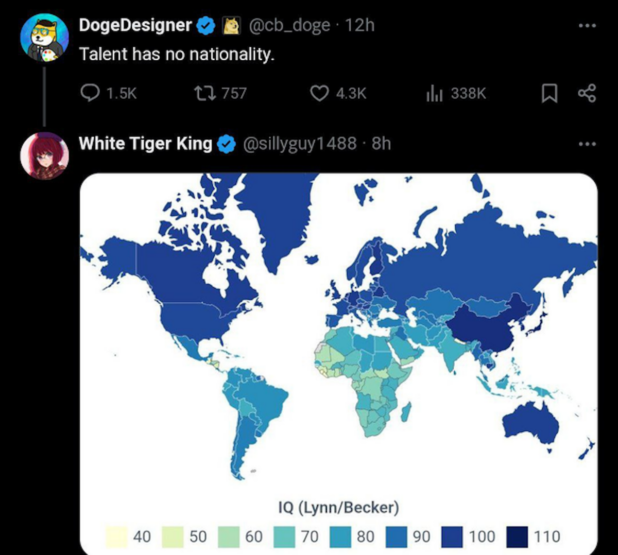Open more options for DogeDesigner's tweet
The image size is (618, 555).
(587, 24)
